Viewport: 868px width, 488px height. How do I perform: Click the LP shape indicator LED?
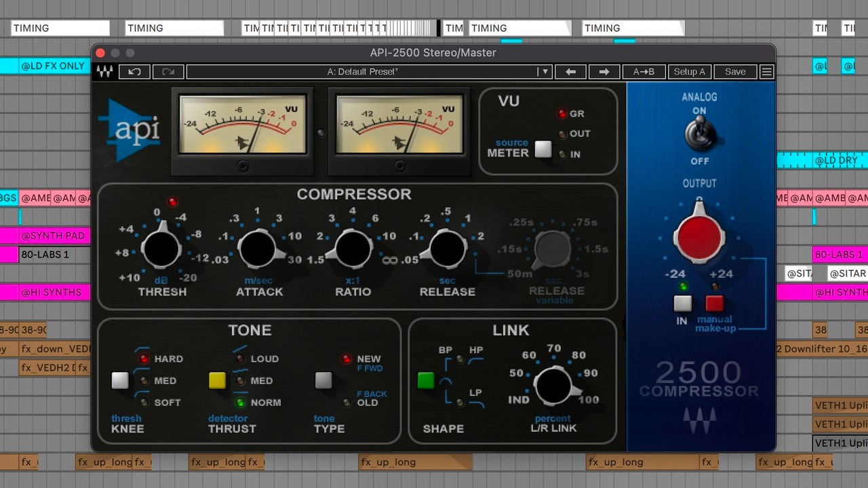460,403
